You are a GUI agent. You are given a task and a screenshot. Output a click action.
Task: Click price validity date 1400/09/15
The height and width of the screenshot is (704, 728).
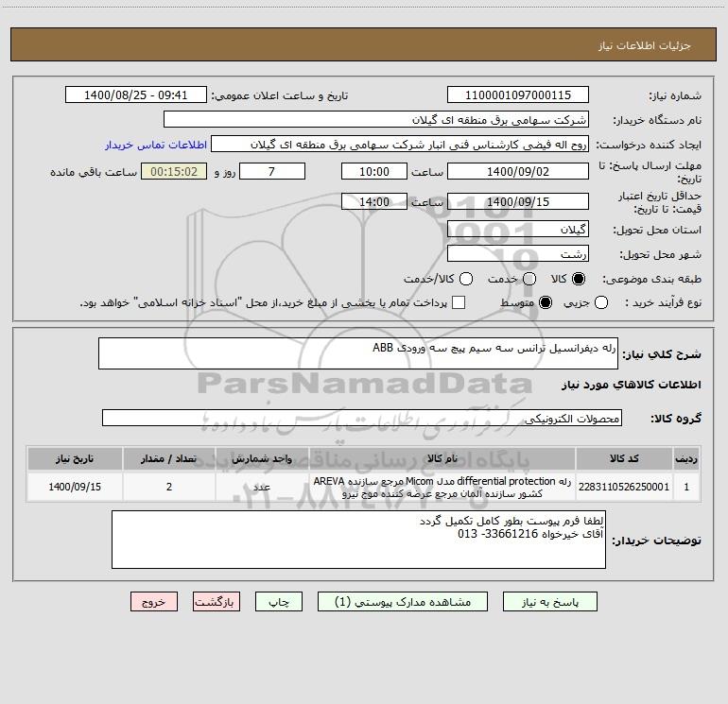tap(518, 201)
